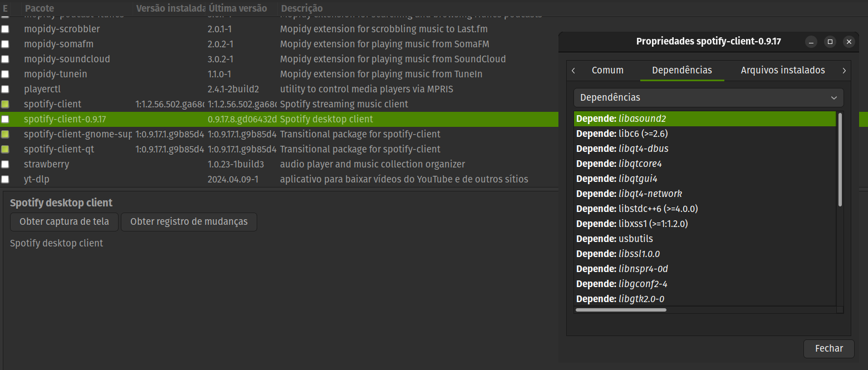Select the playerctl package name
The height and width of the screenshot is (370, 868).
(x=42, y=89)
